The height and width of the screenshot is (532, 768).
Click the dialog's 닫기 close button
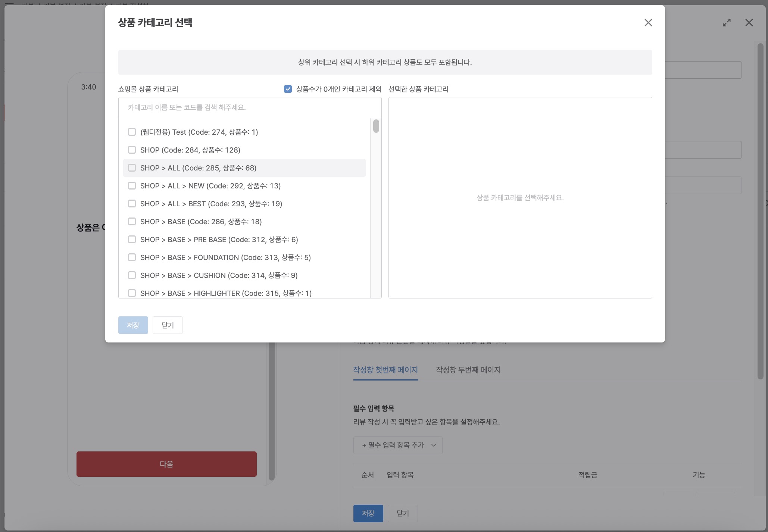point(168,325)
